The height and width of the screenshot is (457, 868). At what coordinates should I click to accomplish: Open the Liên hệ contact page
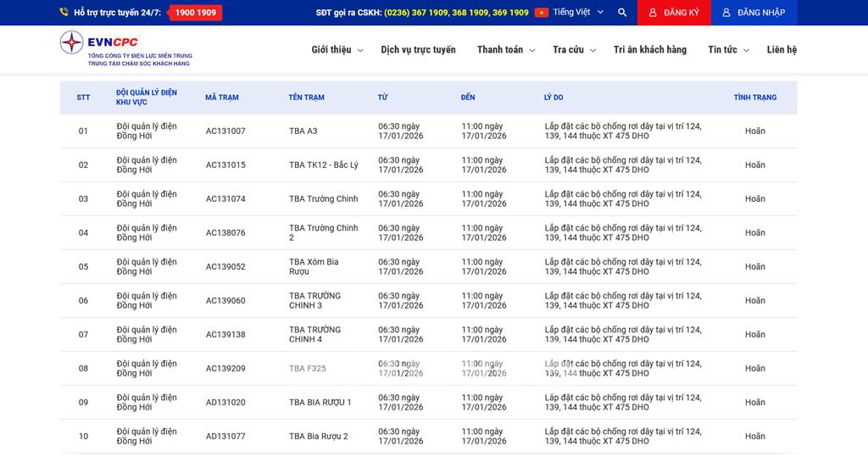pyautogui.click(x=782, y=50)
